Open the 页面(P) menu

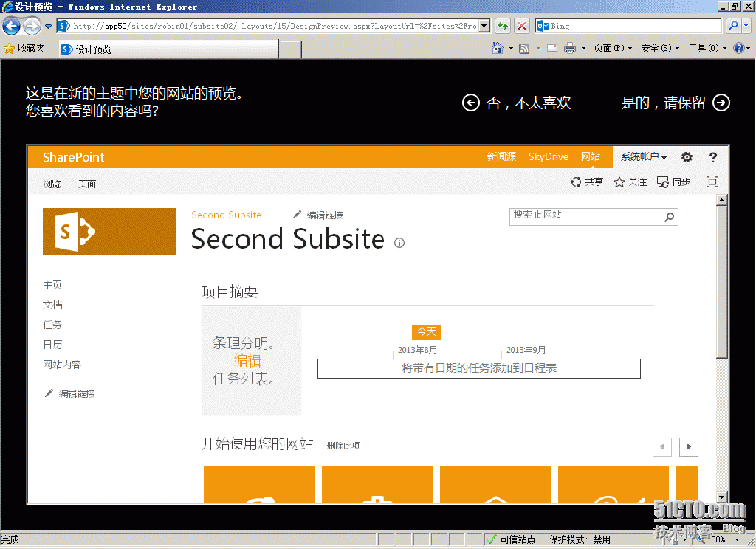[x=612, y=48]
